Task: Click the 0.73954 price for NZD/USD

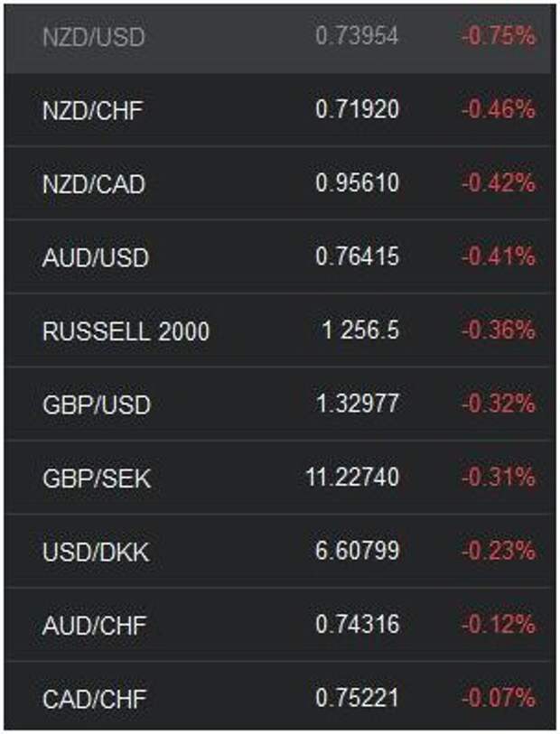Action: pyautogui.click(x=357, y=35)
